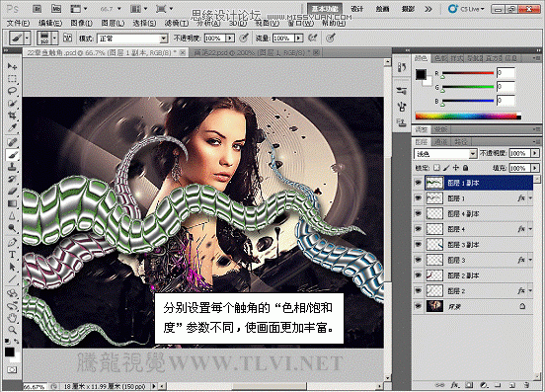
Task: Hide the 背景 background layer
Action: (x=419, y=306)
